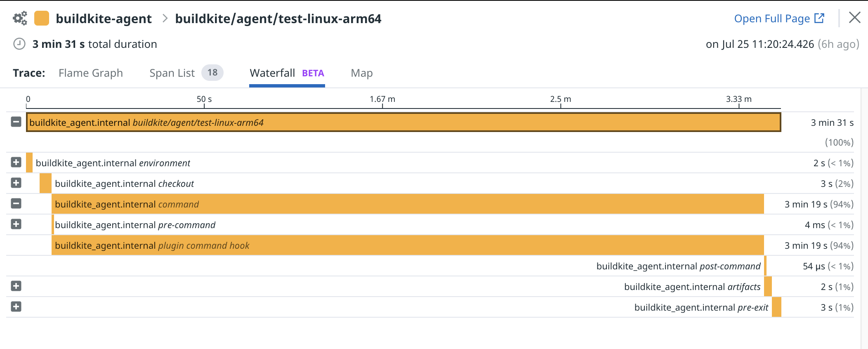Collapse the root test-linux-arm64 span
The width and height of the screenshot is (868, 349).
(x=16, y=122)
